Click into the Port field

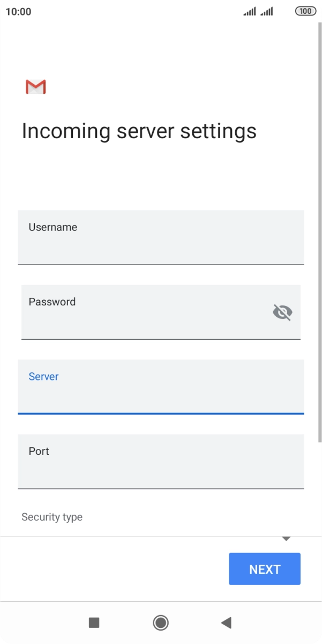click(x=160, y=461)
